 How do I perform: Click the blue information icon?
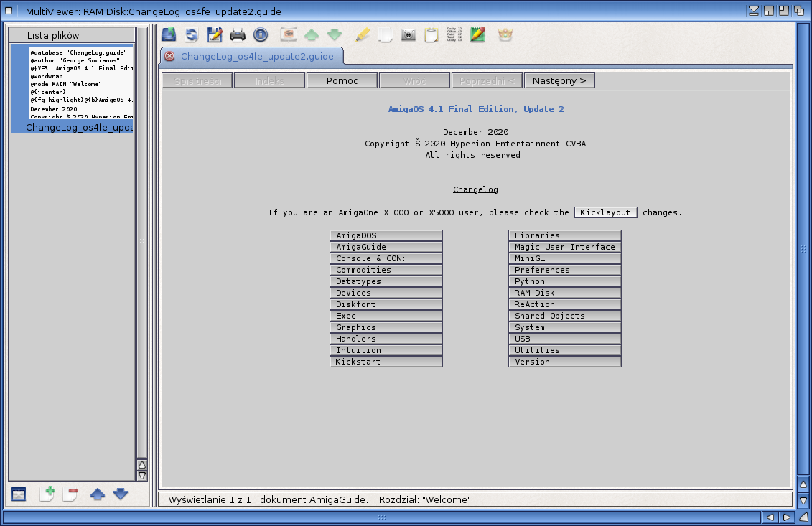261,34
